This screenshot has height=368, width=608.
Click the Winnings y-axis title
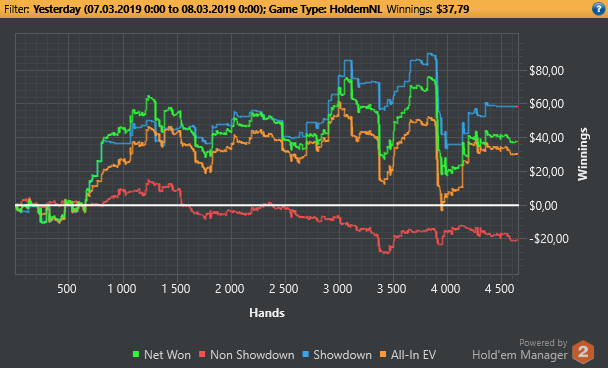point(582,154)
